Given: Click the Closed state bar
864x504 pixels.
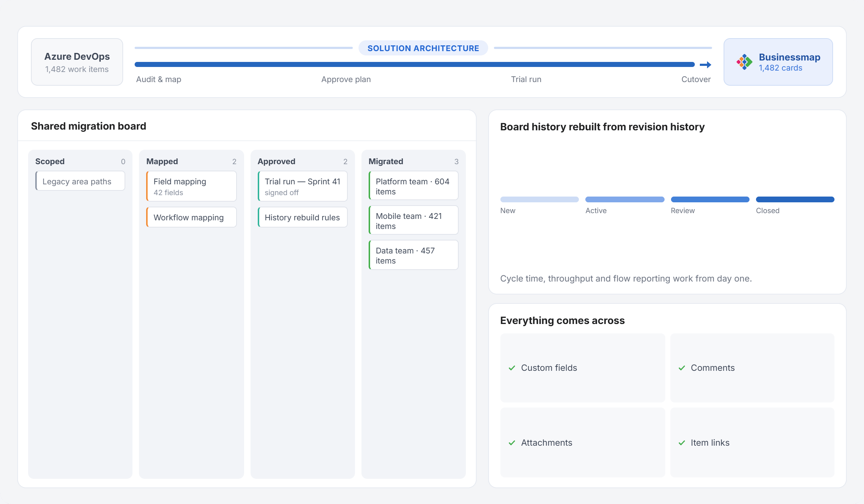Looking at the screenshot, I should tap(795, 199).
